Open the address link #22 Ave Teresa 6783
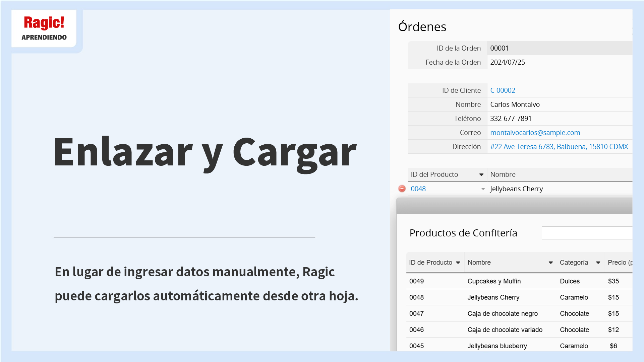The width and height of the screenshot is (644, 362). 559,147
